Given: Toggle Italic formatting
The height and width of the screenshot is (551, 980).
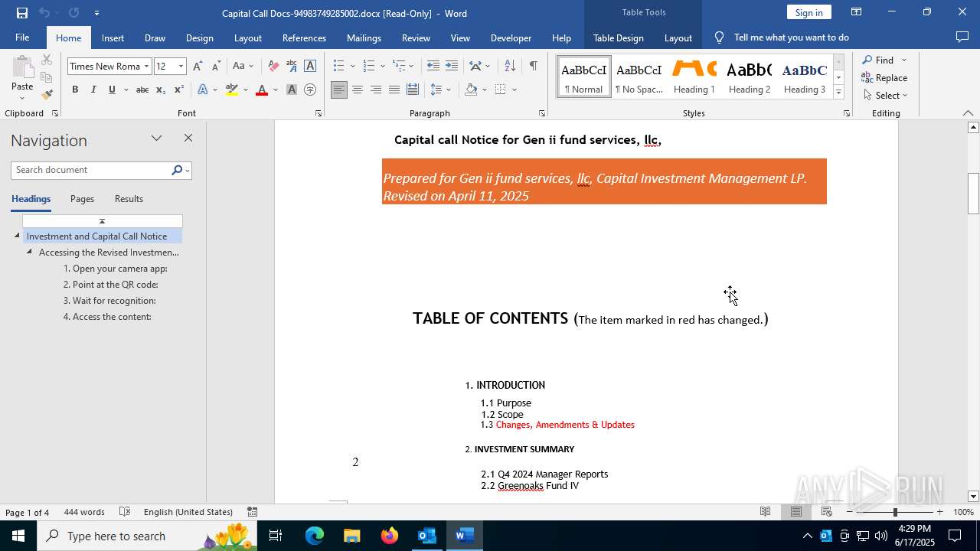Looking at the screenshot, I should tap(93, 90).
